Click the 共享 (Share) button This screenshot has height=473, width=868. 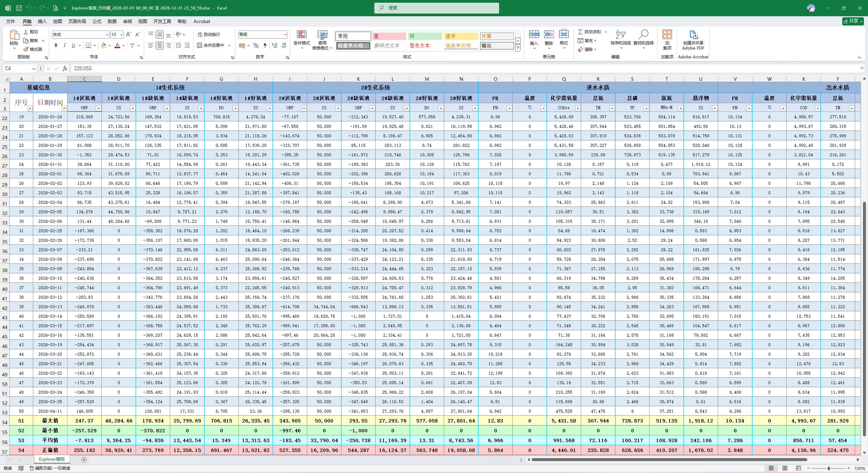[853, 21]
